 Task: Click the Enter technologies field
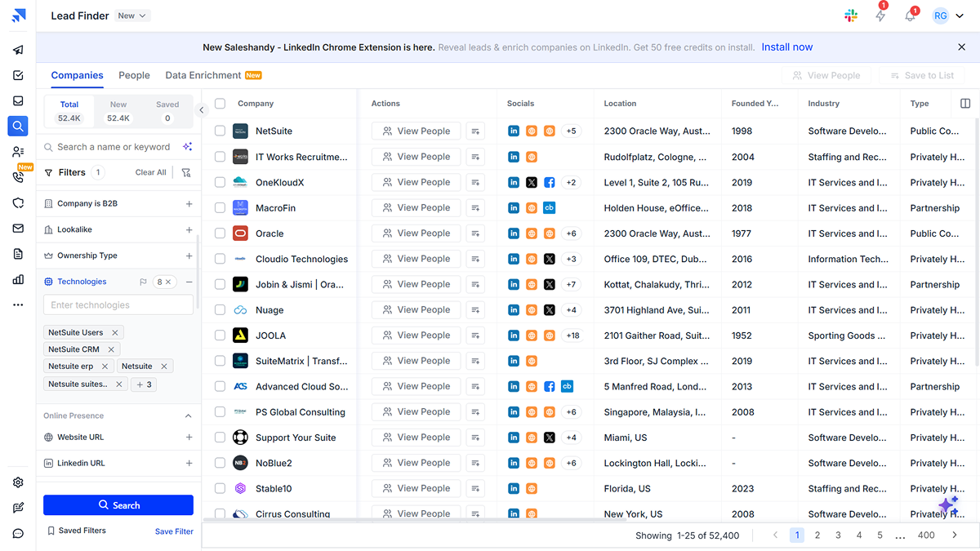pyautogui.click(x=118, y=305)
